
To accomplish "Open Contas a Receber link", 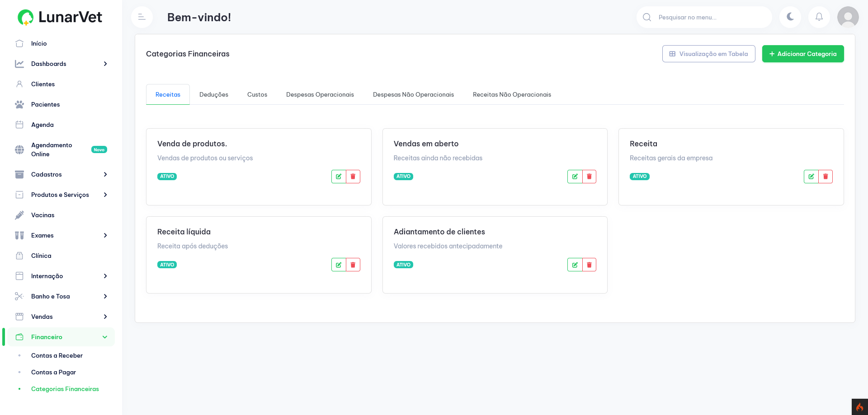I will coord(57,355).
